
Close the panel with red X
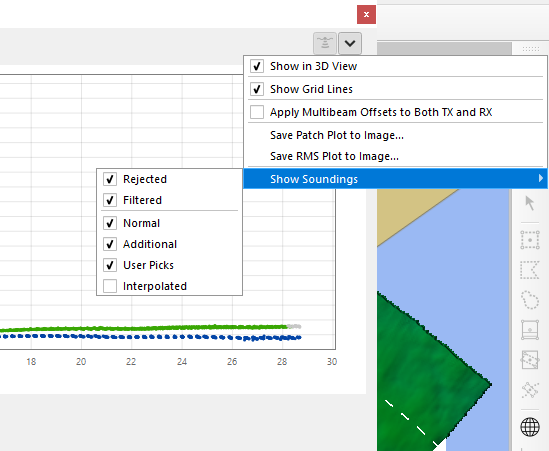pyautogui.click(x=366, y=15)
